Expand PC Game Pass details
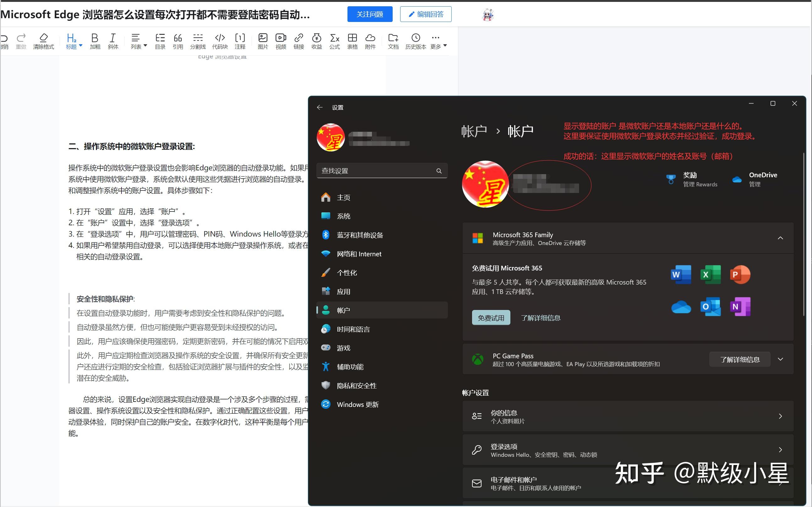 tap(781, 359)
